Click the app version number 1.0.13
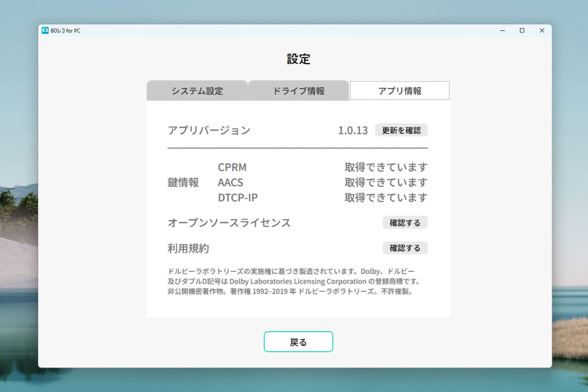Image resolution: width=588 pixels, height=392 pixels. click(x=354, y=130)
